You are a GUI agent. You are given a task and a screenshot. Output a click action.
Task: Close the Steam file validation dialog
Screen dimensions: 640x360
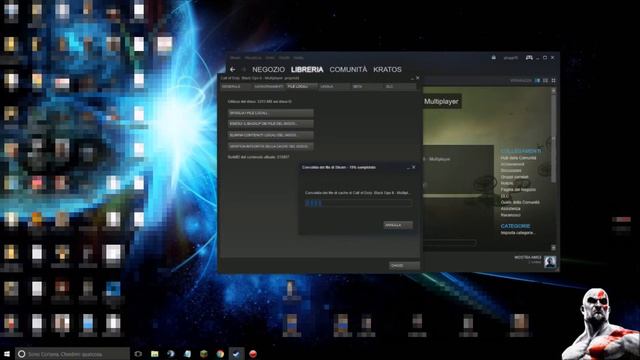click(x=414, y=167)
